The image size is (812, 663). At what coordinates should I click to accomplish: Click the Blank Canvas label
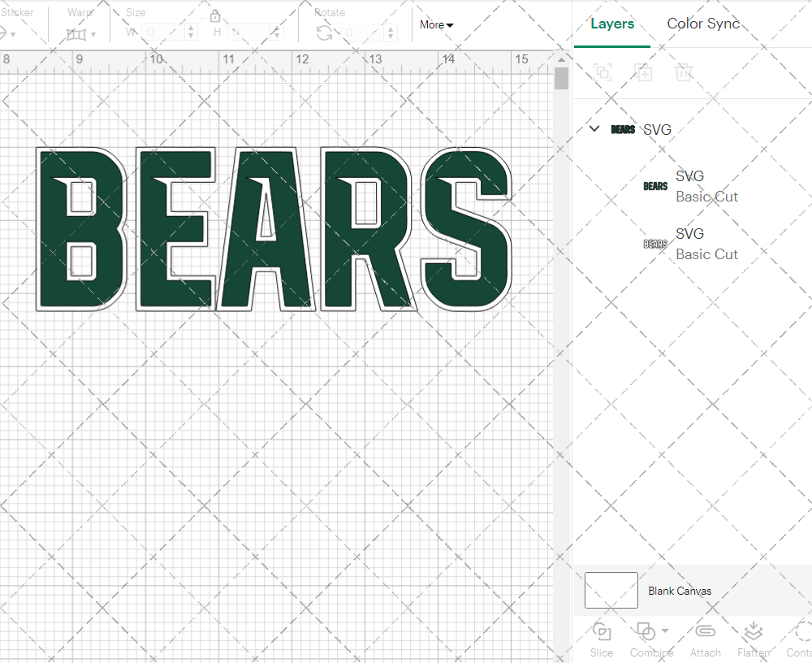pos(680,591)
